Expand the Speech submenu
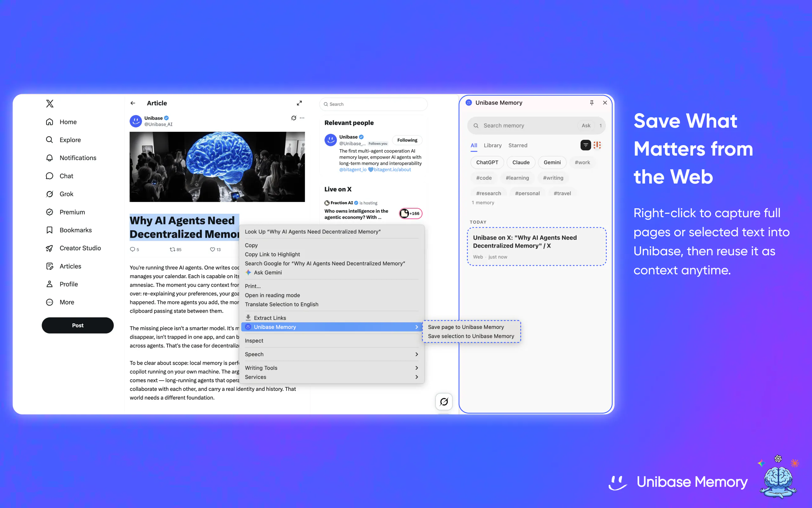Image resolution: width=812 pixels, height=508 pixels. 331,354
